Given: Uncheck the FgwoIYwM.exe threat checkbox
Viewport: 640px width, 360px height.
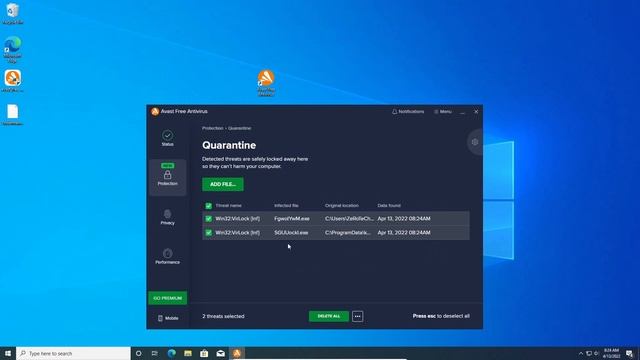Looking at the screenshot, I should click(x=209, y=219).
